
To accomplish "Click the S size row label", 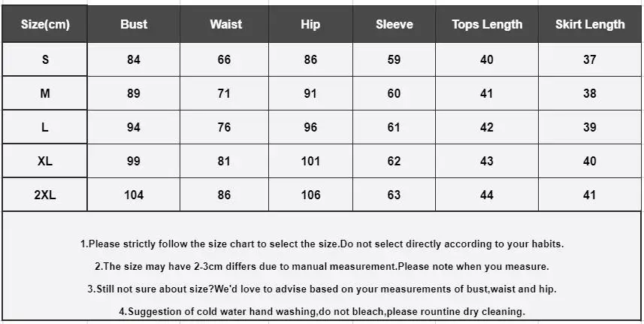I will [45, 59].
